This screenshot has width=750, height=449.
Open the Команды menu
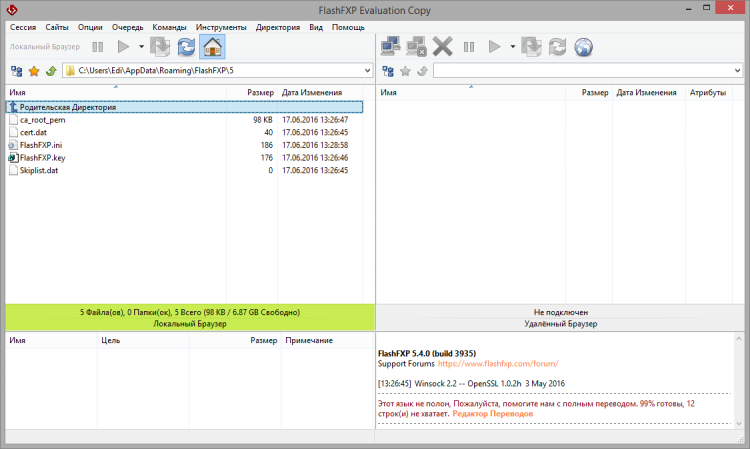pos(169,27)
